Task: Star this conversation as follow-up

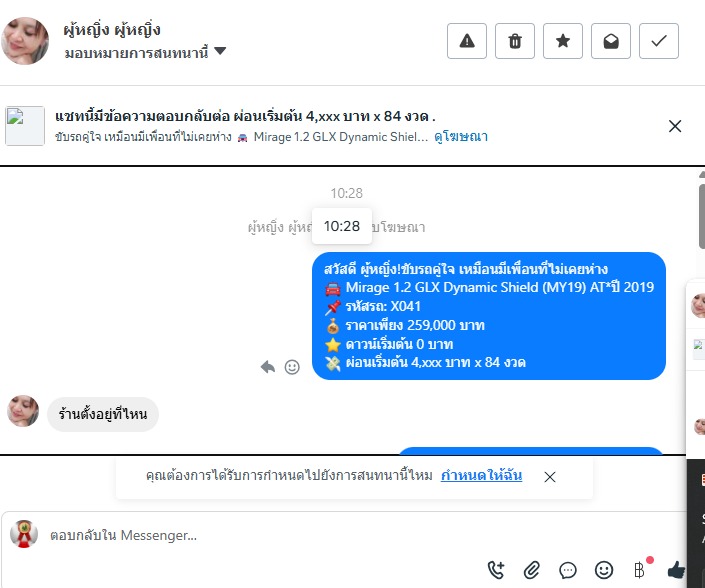Action: [562, 41]
